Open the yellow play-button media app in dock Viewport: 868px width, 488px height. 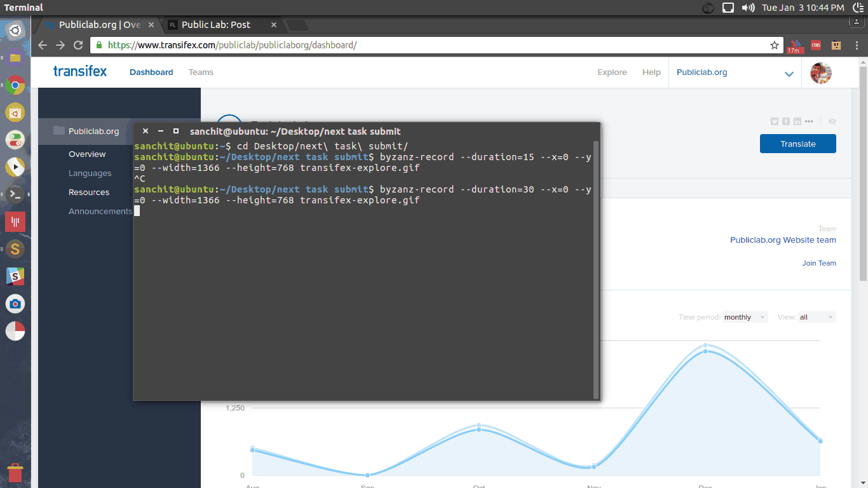15,167
